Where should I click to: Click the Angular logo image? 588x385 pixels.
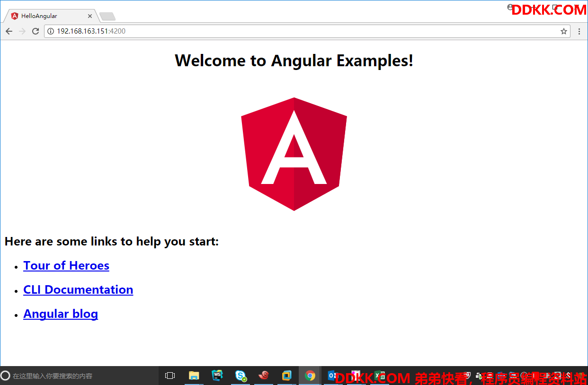coord(294,154)
